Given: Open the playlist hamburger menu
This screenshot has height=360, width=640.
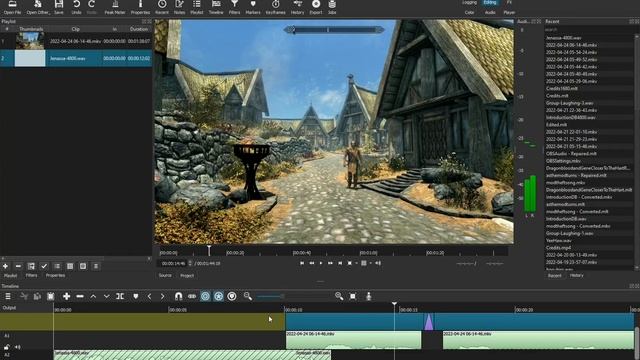Looking at the screenshot, I should coord(96,266).
